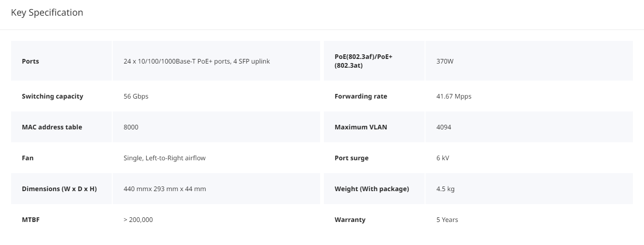Select the Weight (With package) label
This screenshot has width=644, height=245.
point(372,189)
